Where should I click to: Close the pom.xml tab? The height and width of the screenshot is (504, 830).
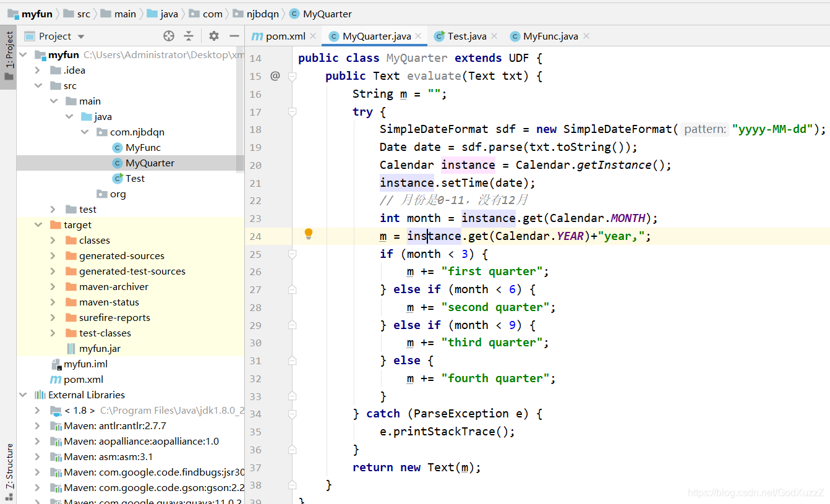click(x=313, y=36)
